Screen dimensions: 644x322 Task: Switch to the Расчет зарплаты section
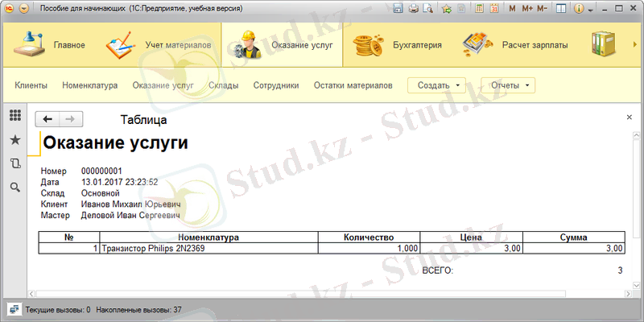tap(515, 45)
